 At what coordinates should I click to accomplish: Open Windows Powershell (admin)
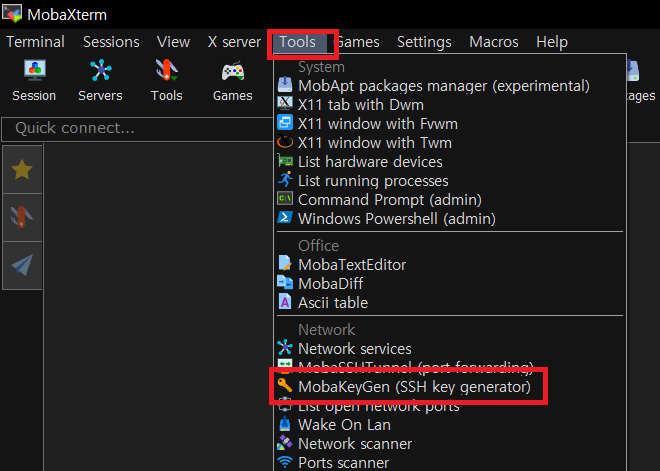(x=397, y=219)
